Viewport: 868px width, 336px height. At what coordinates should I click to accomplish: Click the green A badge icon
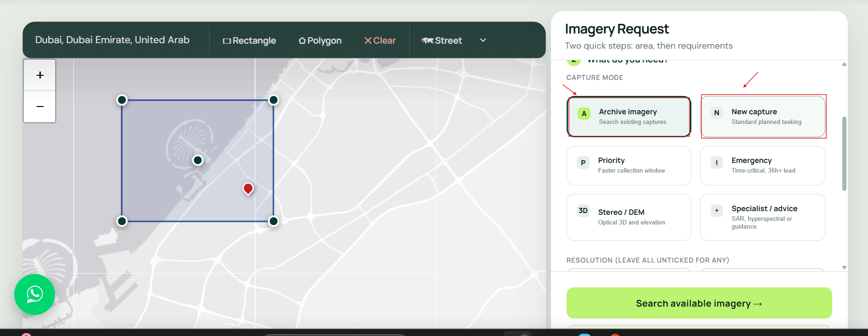tap(584, 113)
